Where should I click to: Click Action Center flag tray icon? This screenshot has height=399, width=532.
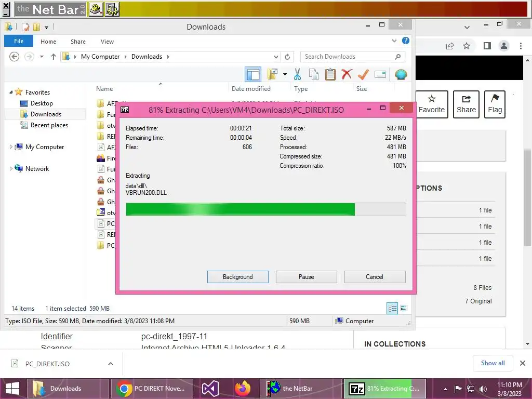pyautogui.click(x=458, y=389)
